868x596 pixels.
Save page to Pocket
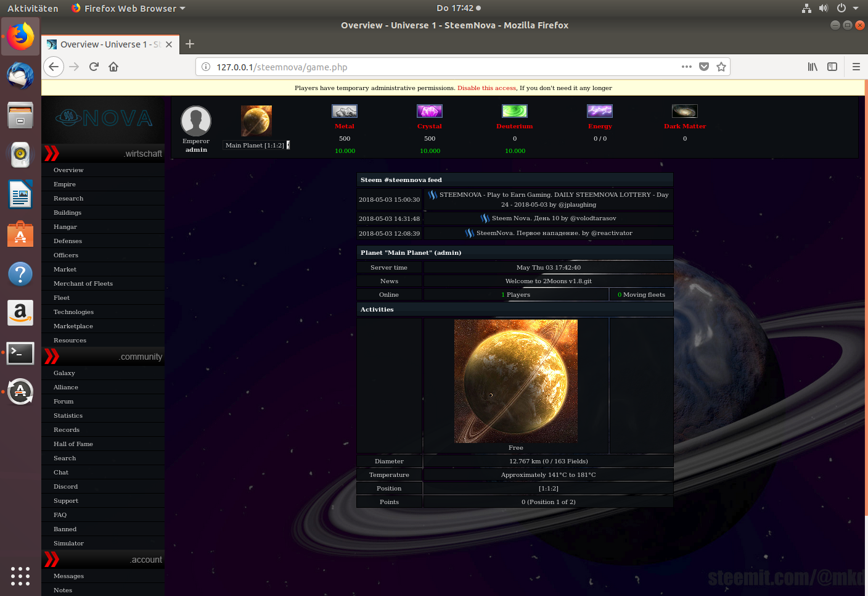pyautogui.click(x=704, y=67)
